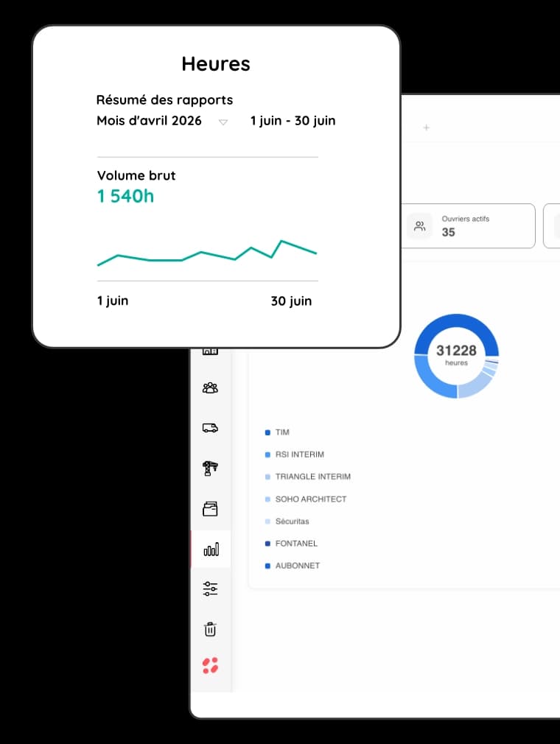
Task: Select the Mois d'avril 2026 period label
Action: (x=149, y=121)
